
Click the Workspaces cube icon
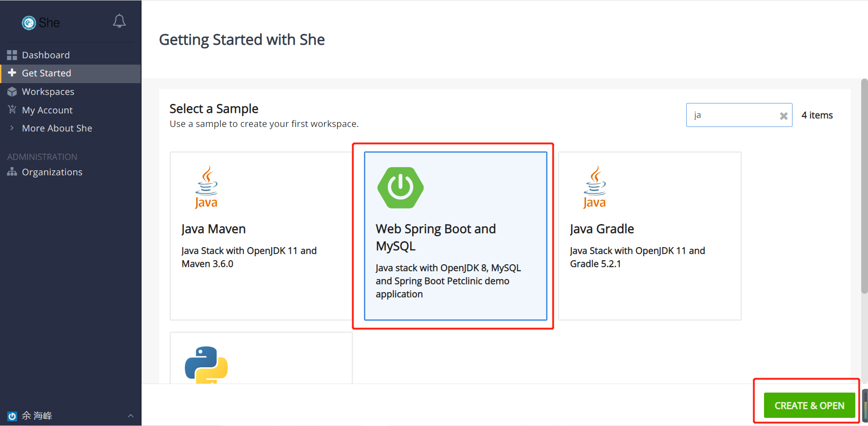12,92
